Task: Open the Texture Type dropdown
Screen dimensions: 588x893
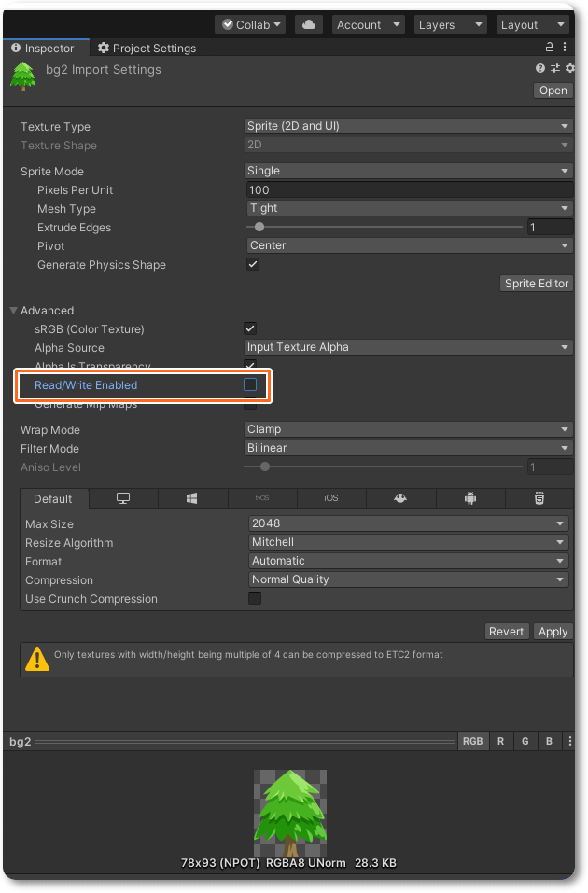Action: (408, 126)
